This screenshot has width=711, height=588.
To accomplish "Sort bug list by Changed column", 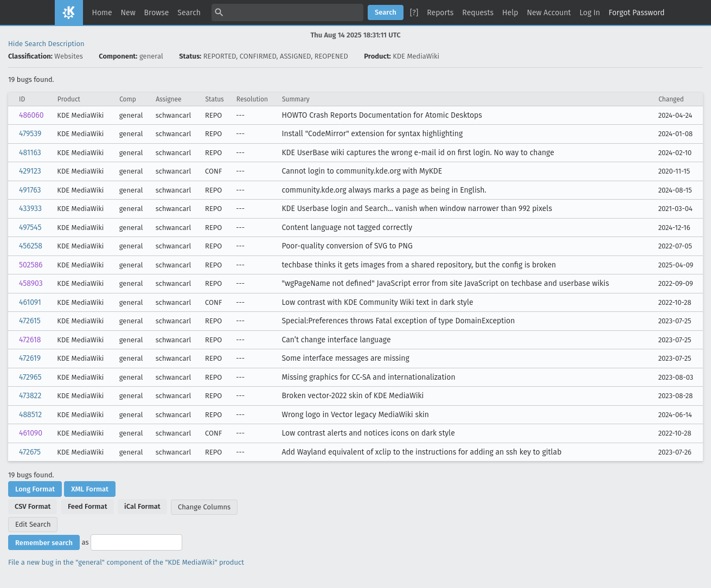I will click(671, 99).
